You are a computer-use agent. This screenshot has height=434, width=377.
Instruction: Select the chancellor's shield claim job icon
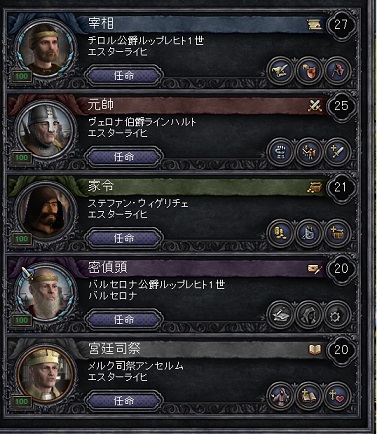[309, 71]
